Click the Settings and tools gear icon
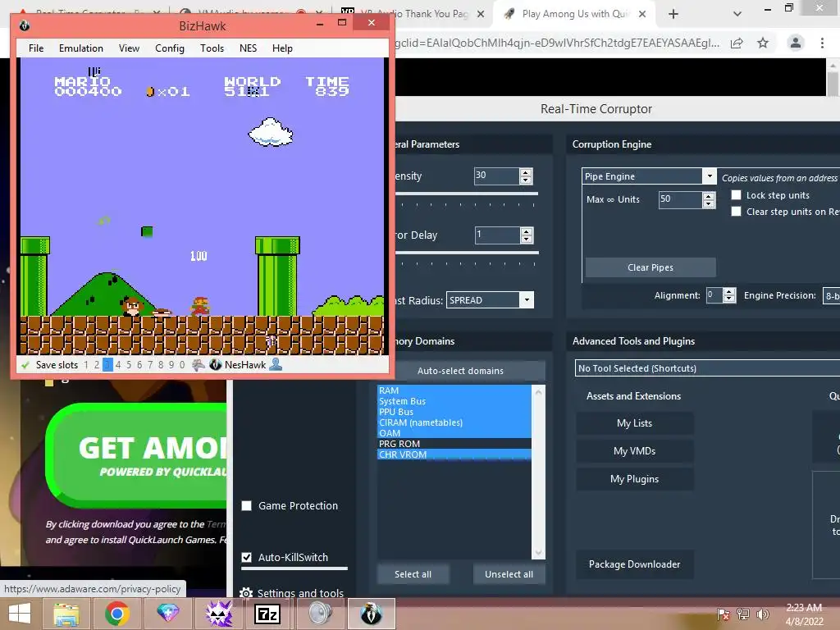Image resolution: width=840 pixels, height=630 pixels. 246,593
